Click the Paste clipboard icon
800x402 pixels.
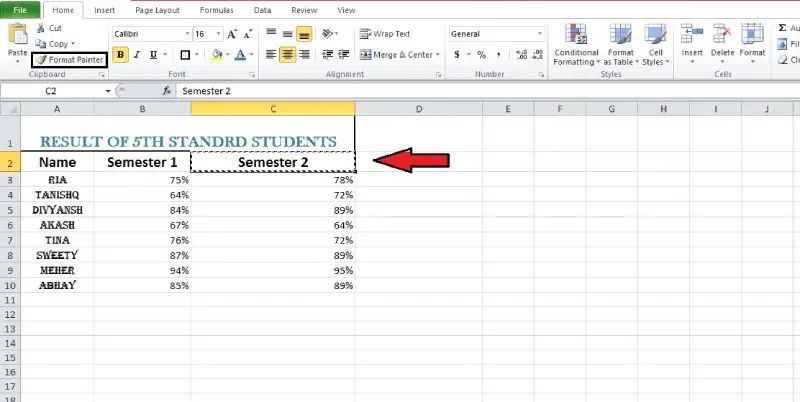click(18, 35)
